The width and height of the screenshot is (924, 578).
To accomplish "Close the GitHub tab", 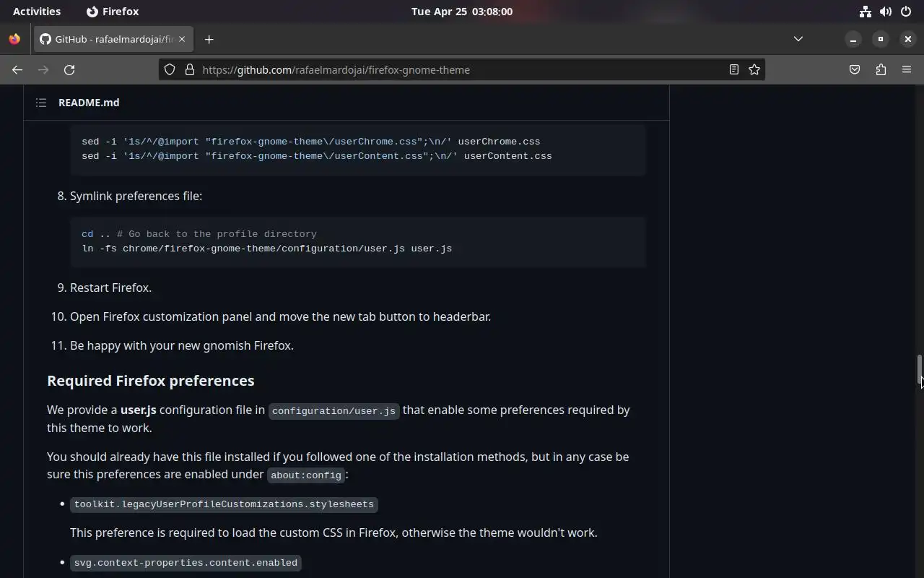I will pos(182,39).
